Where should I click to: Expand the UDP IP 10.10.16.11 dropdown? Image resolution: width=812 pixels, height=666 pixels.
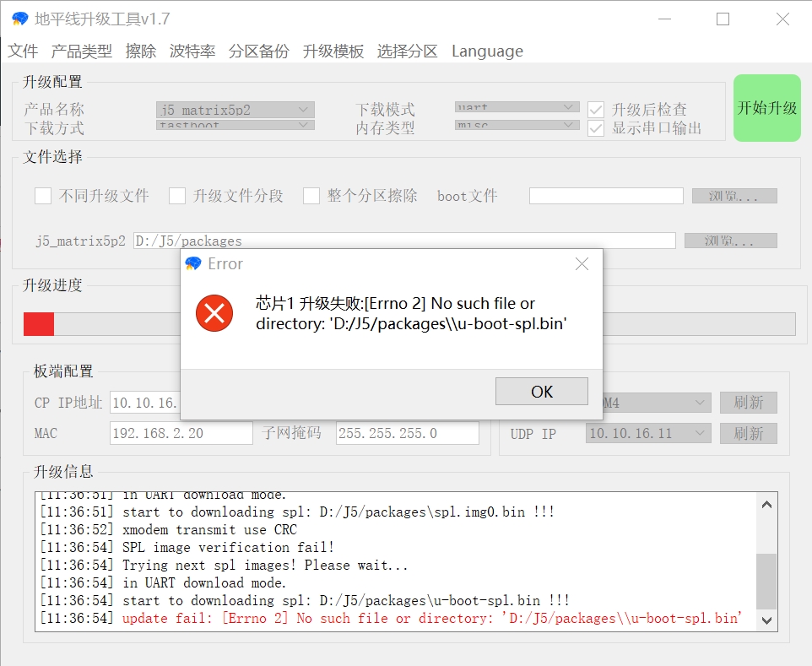(647, 434)
